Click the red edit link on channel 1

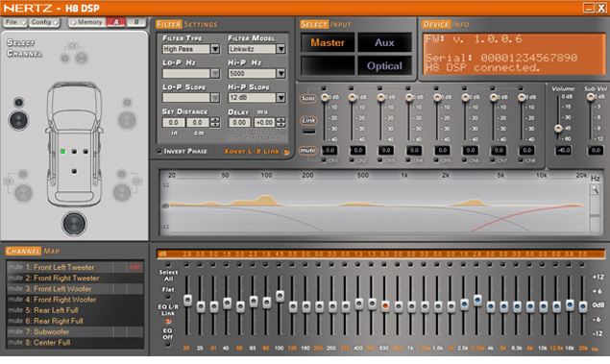click(134, 267)
